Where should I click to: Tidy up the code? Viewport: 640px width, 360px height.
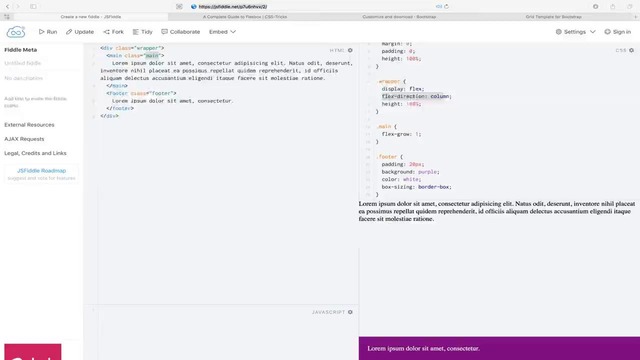(x=142, y=32)
